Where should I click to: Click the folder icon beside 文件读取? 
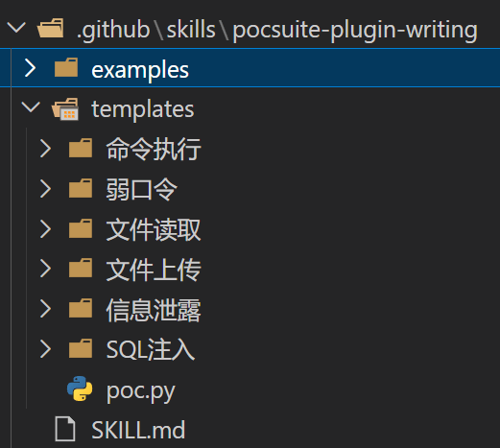pyautogui.click(x=81, y=228)
